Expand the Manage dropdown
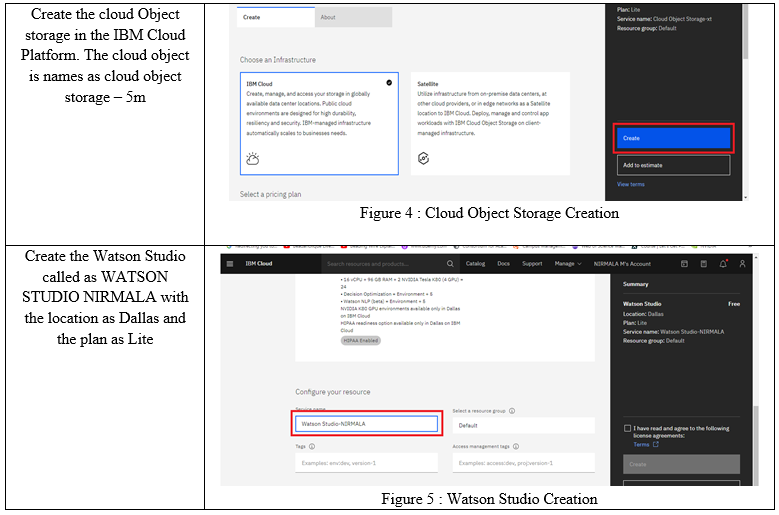The width and height of the screenshot is (779, 515). pos(567,264)
